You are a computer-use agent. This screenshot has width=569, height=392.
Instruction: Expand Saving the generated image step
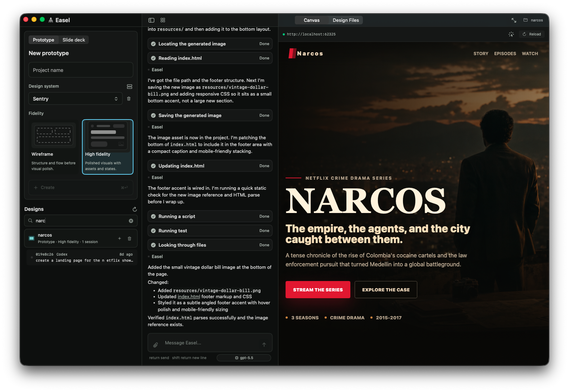click(210, 116)
